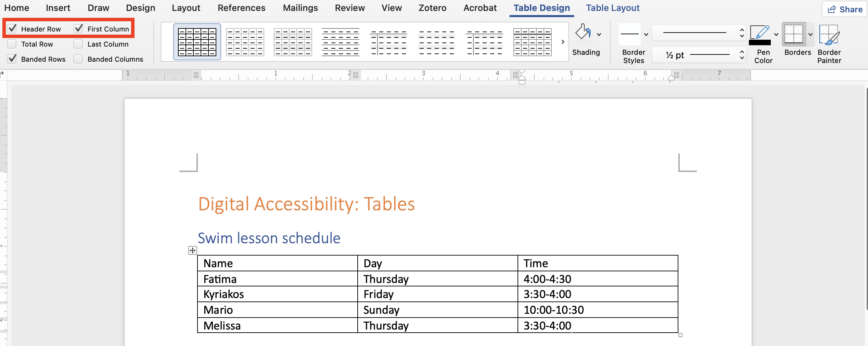Toggle Banded Columns on

click(78, 59)
